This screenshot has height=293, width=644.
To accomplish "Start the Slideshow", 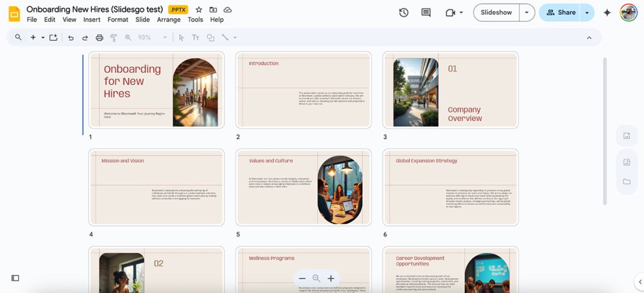I will pyautogui.click(x=496, y=13).
